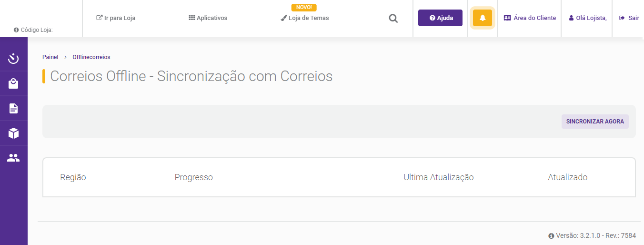Click the version info icon in footer
This screenshot has width=644, height=245.
pyautogui.click(x=551, y=235)
